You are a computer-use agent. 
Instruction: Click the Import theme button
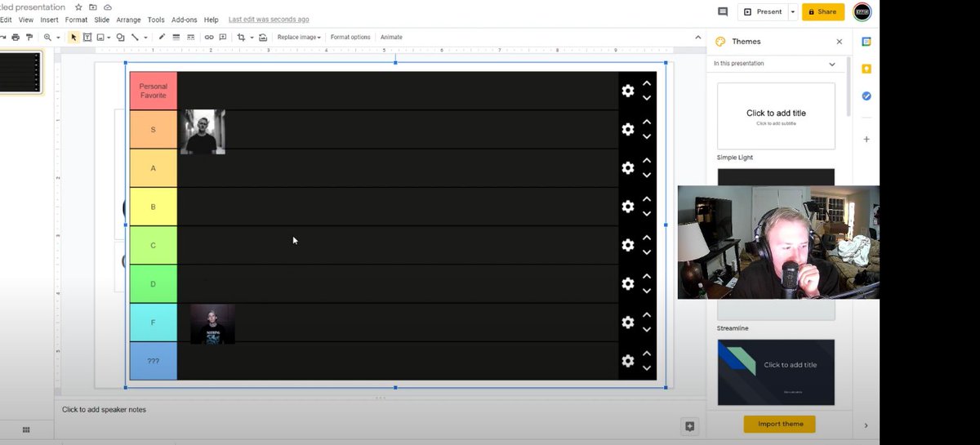coord(779,424)
